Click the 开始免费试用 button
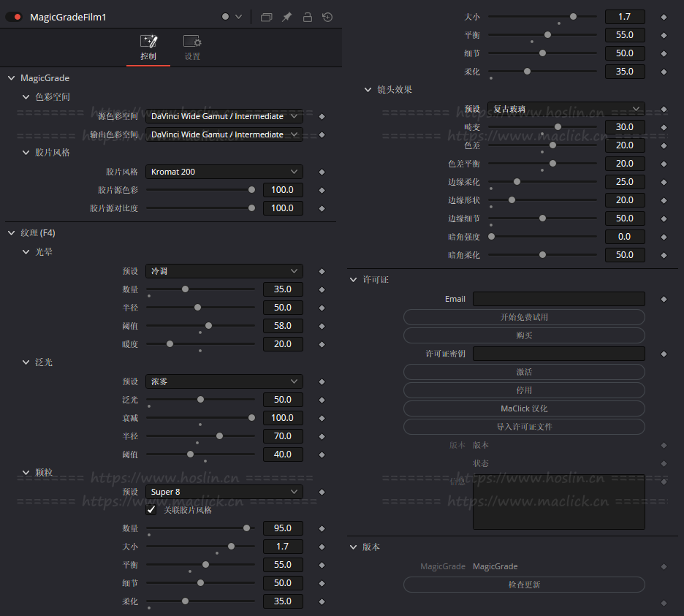The width and height of the screenshot is (684, 616). pos(524,317)
